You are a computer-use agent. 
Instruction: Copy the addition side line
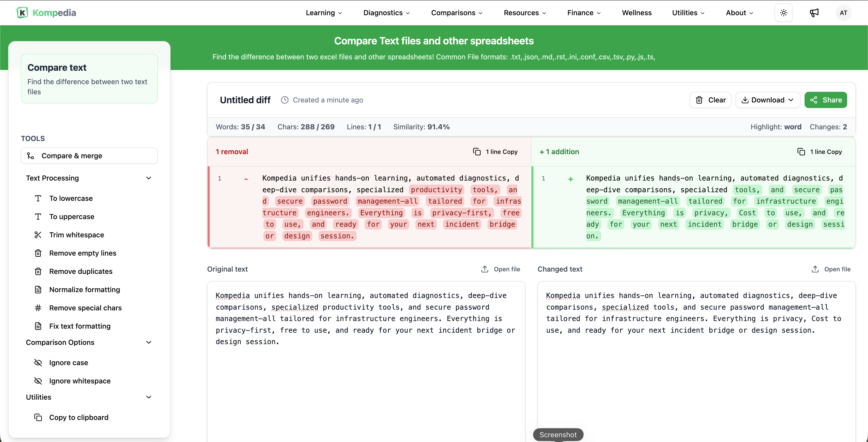[819, 151]
